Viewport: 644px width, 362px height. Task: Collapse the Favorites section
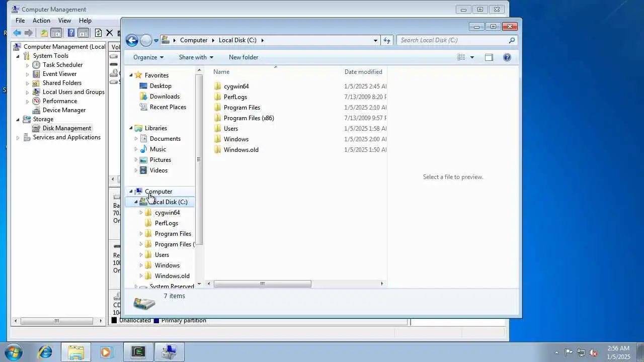tap(131, 75)
